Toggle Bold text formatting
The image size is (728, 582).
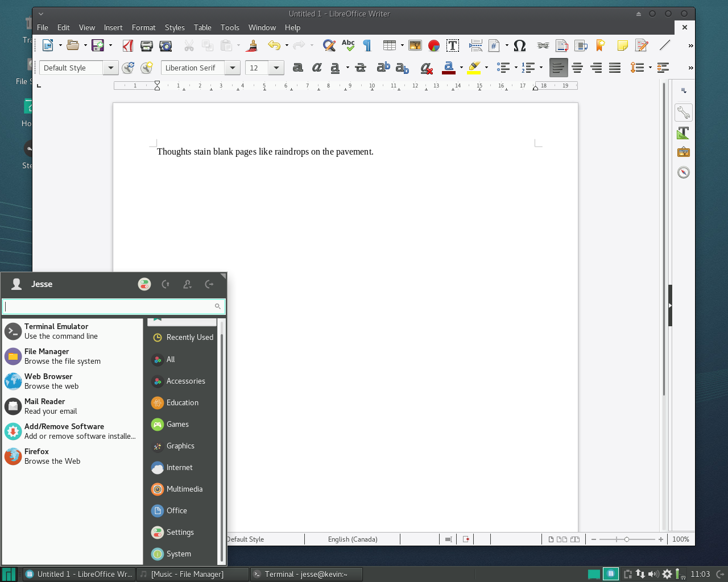297,68
